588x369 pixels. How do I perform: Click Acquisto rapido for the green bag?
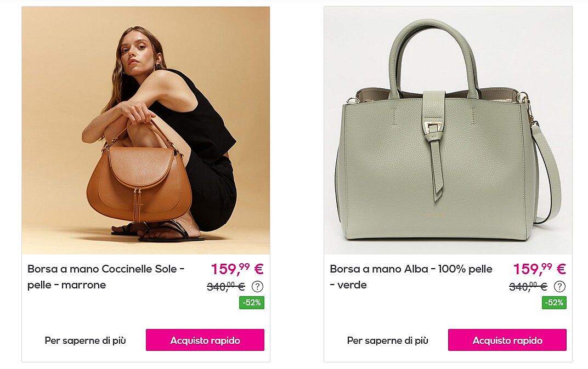[x=507, y=340]
